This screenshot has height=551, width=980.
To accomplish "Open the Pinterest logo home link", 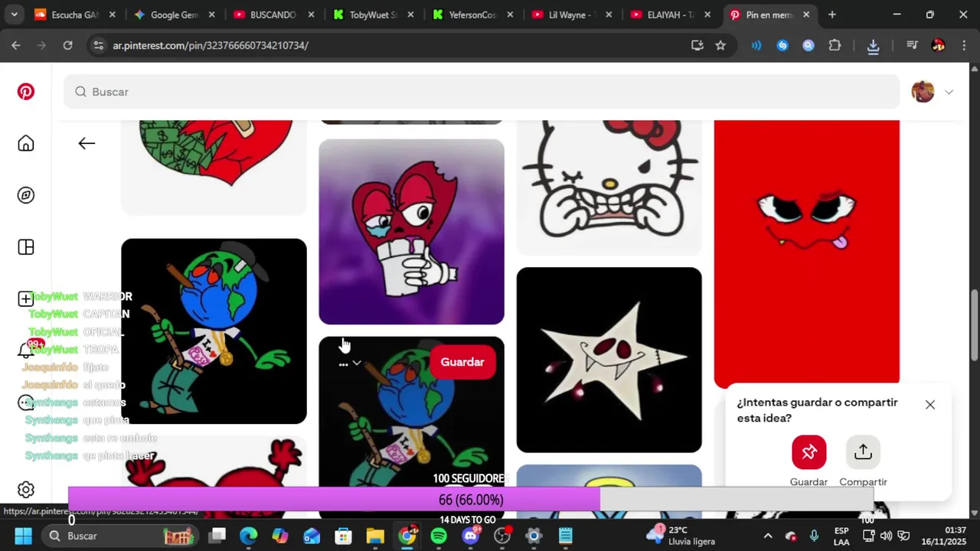I will (x=26, y=92).
